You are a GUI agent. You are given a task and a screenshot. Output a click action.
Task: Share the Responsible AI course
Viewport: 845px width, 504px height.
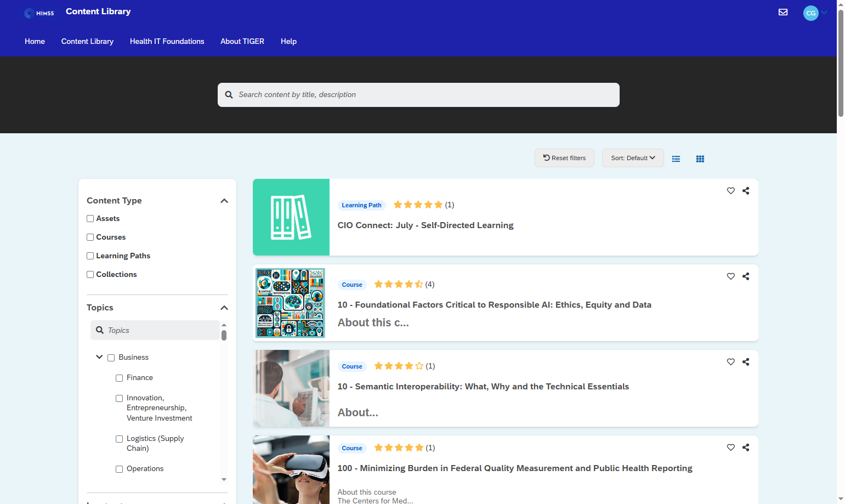point(746,276)
